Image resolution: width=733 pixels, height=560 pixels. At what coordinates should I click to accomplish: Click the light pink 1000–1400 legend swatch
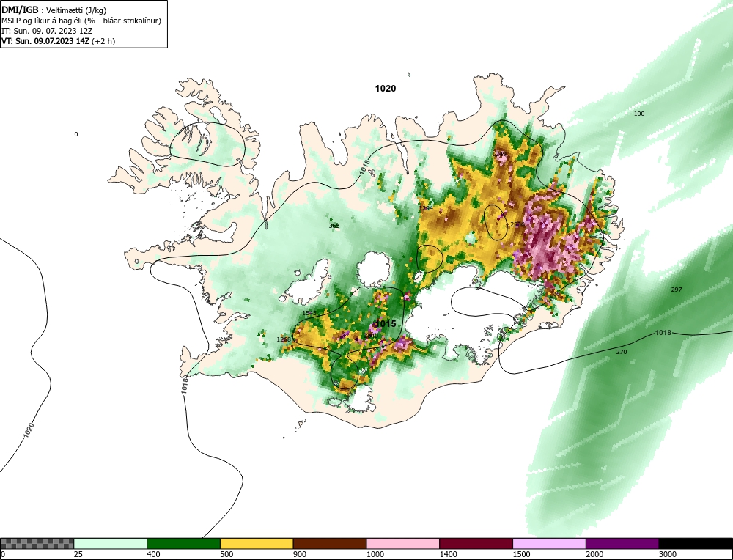click(403, 544)
